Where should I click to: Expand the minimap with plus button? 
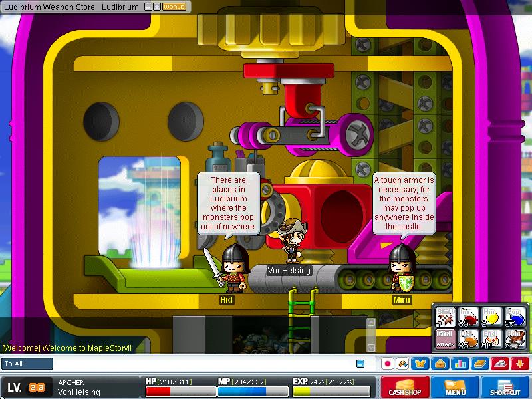[x=157, y=7]
